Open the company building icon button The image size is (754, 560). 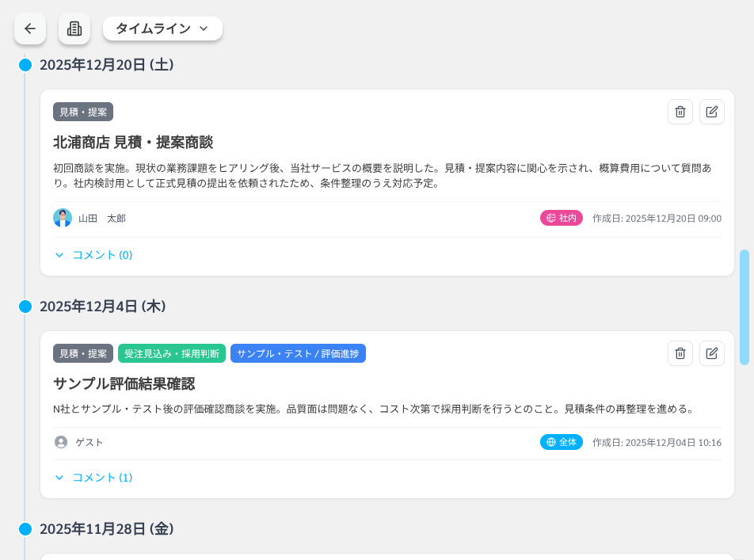[74, 29]
